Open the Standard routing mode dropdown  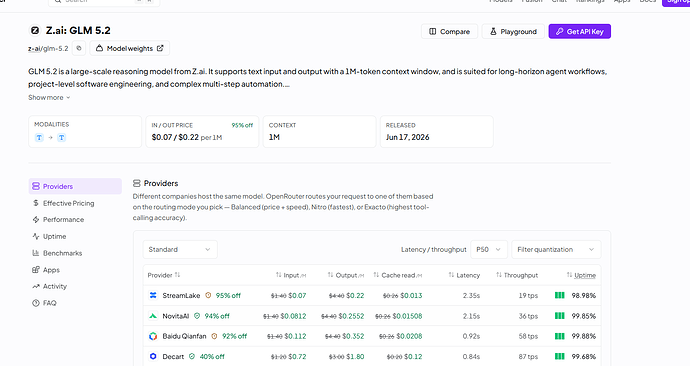pos(180,249)
